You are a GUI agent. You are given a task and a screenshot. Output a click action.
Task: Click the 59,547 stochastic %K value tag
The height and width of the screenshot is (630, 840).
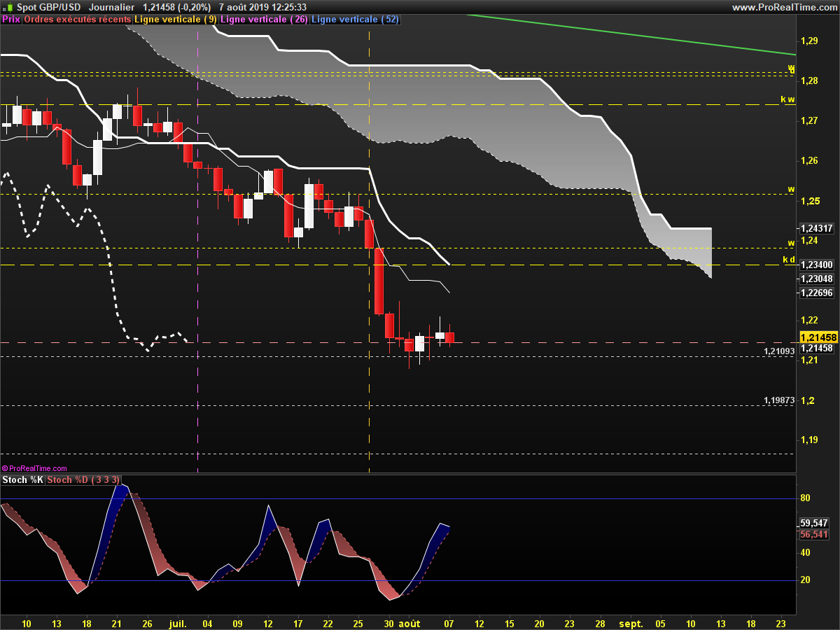point(815,523)
